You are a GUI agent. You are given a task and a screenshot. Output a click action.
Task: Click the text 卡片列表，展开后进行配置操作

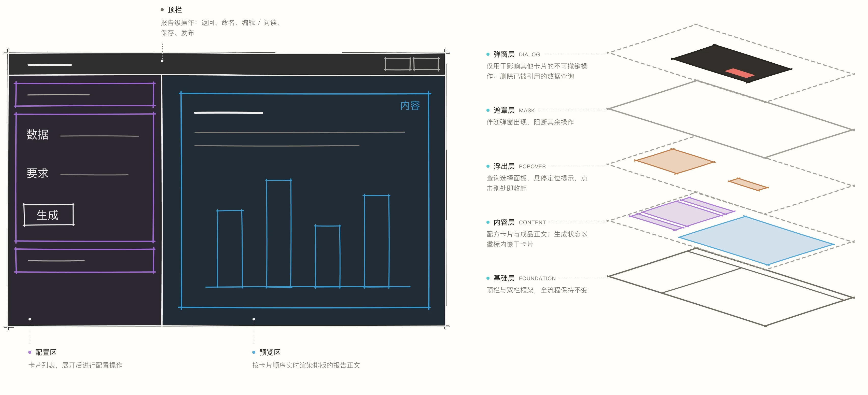[x=76, y=365]
